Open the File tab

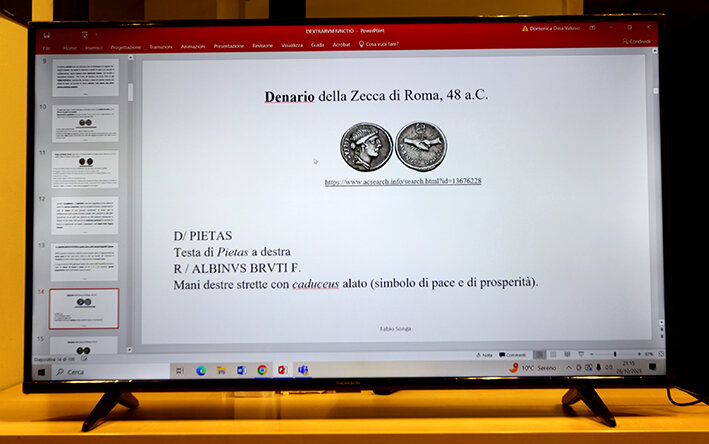tap(47, 48)
